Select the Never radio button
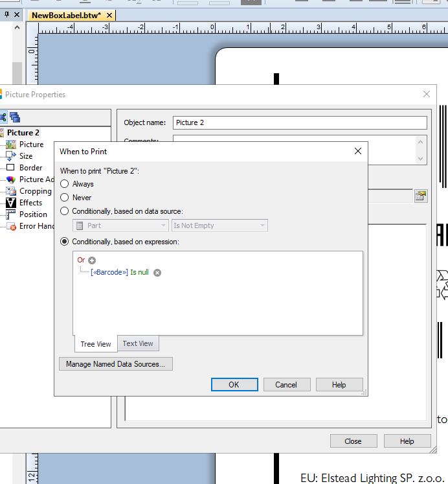 point(65,198)
